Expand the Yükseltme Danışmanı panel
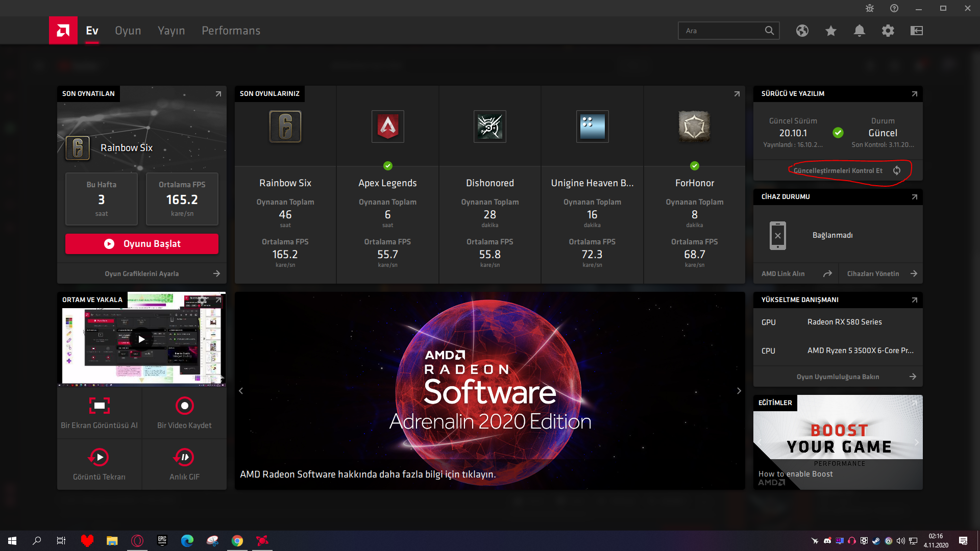This screenshot has height=551, width=980. coord(915,300)
